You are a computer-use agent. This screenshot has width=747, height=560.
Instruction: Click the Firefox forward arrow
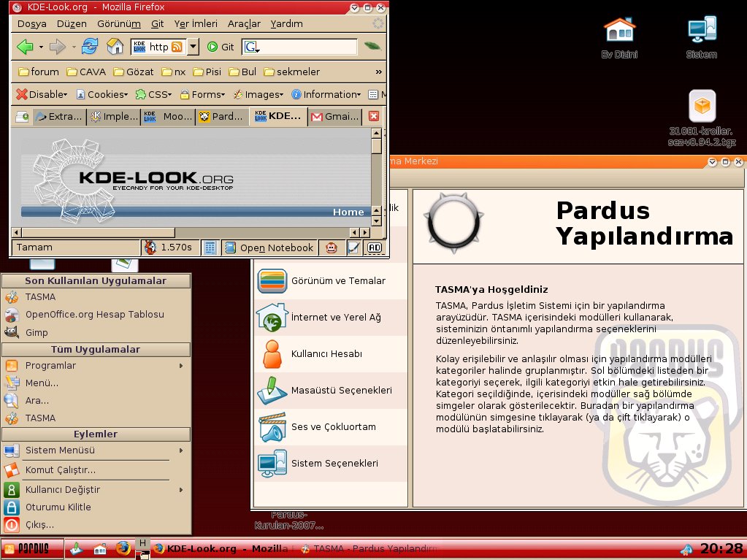click(57, 47)
